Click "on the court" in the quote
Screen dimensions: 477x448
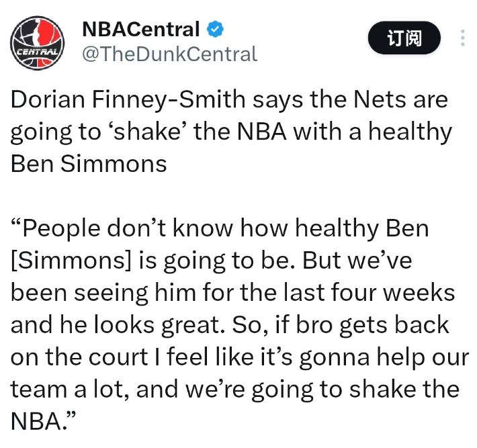click(x=76, y=357)
